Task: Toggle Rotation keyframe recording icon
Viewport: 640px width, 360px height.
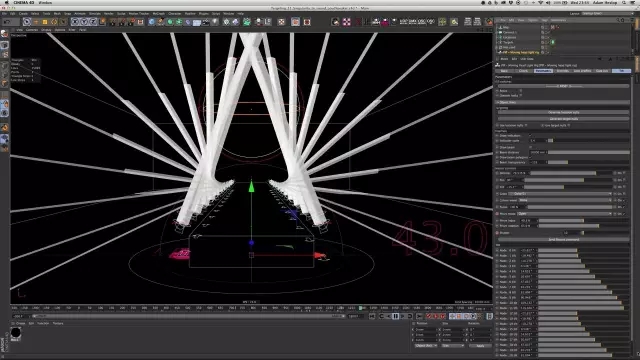Action: (466, 316)
